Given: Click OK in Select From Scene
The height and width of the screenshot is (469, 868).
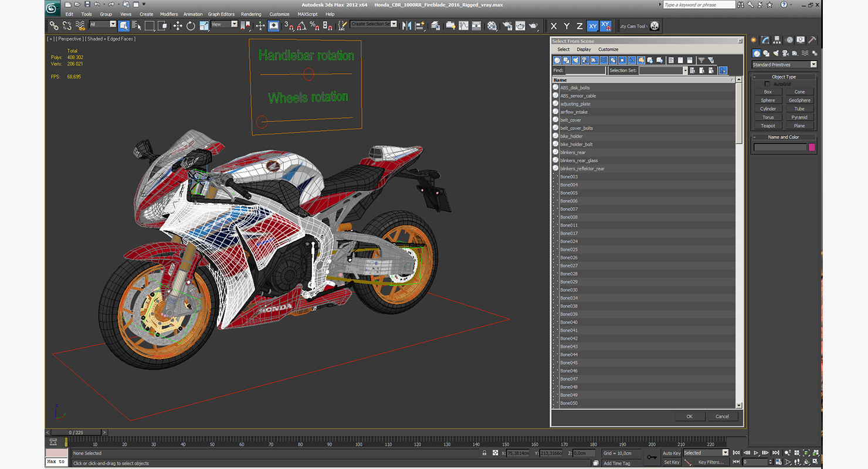Looking at the screenshot, I should tap(689, 416).
